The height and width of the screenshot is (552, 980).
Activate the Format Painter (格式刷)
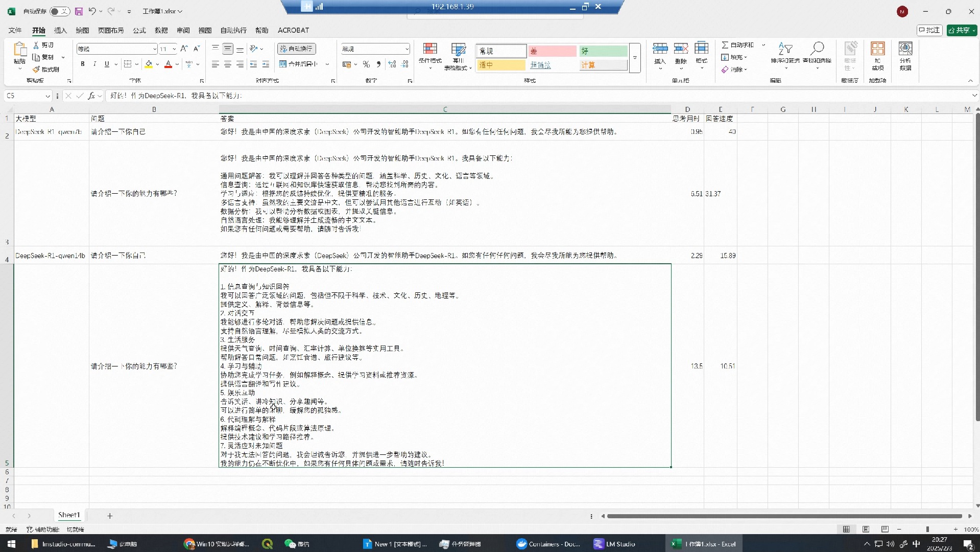46,69
